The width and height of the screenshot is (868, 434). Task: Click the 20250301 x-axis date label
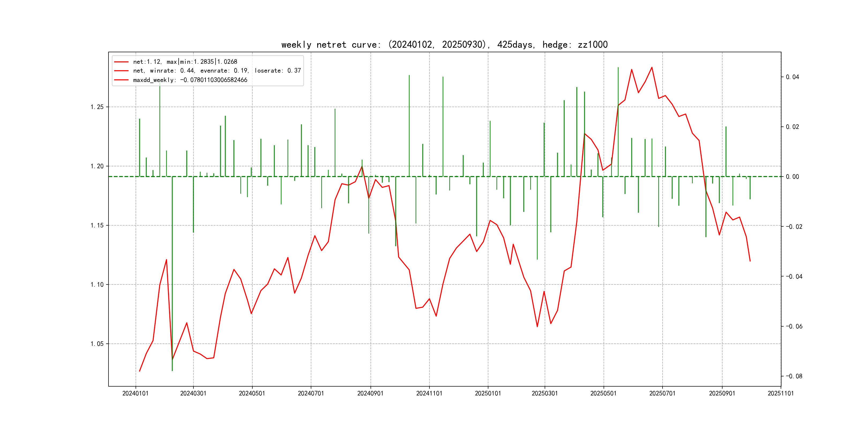point(545,393)
